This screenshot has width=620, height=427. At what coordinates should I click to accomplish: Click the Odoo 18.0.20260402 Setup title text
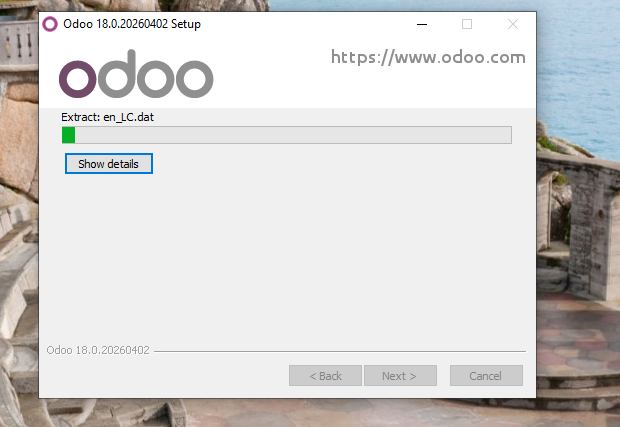(132, 24)
